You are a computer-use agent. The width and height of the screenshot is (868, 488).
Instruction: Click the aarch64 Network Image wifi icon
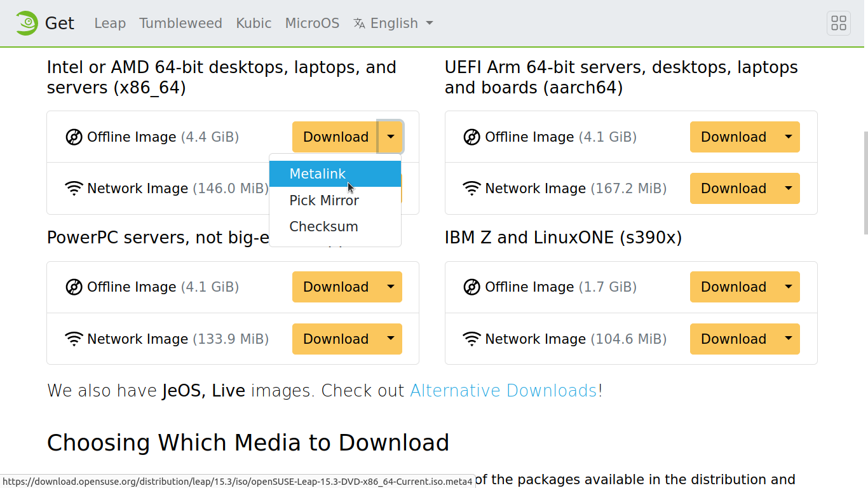471,189
